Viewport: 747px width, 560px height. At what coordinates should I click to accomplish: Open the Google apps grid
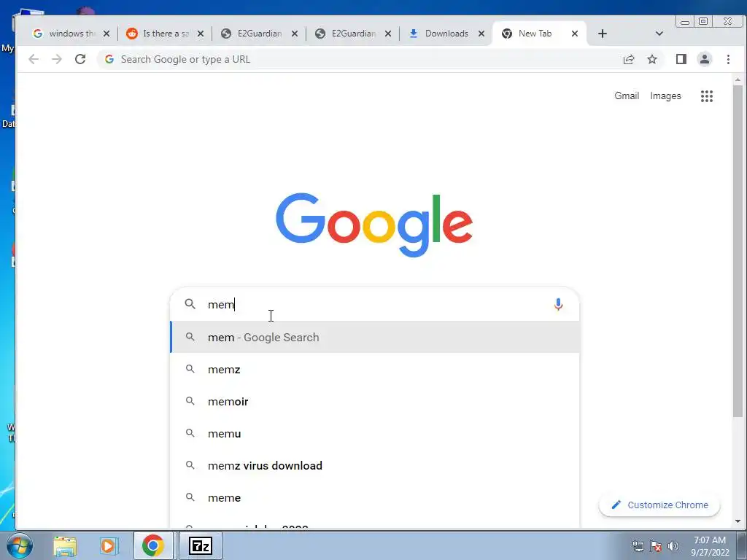tap(707, 96)
